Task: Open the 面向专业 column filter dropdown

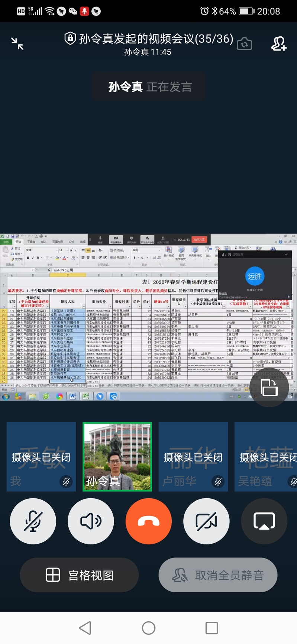Action: point(110,307)
